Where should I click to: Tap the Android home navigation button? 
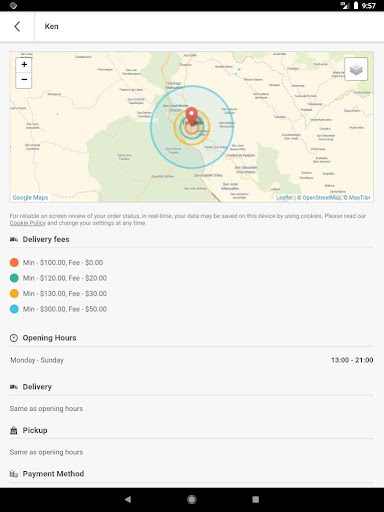coord(192,499)
